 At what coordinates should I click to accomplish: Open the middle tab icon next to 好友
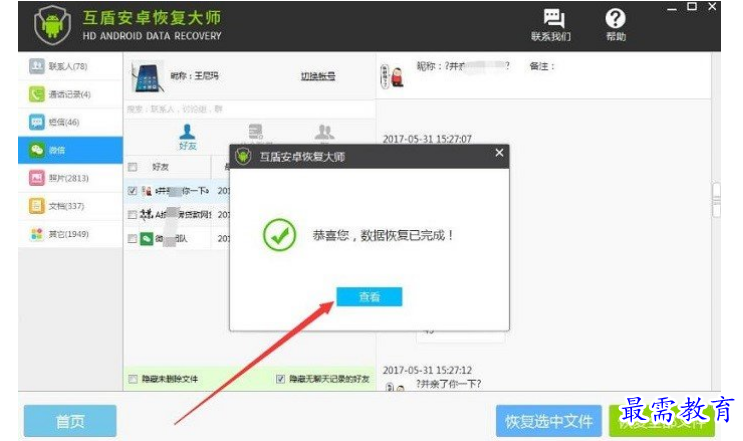pyautogui.click(x=255, y=132)
